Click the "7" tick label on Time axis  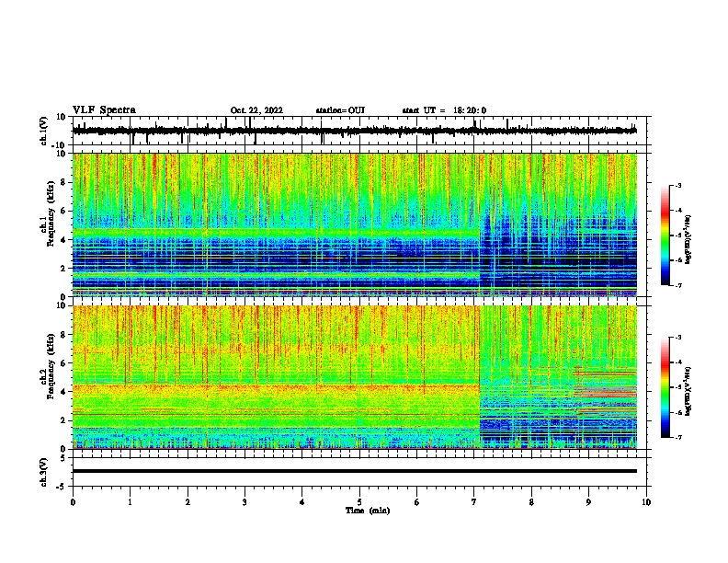pyautogui.click(x=474, y=502)
